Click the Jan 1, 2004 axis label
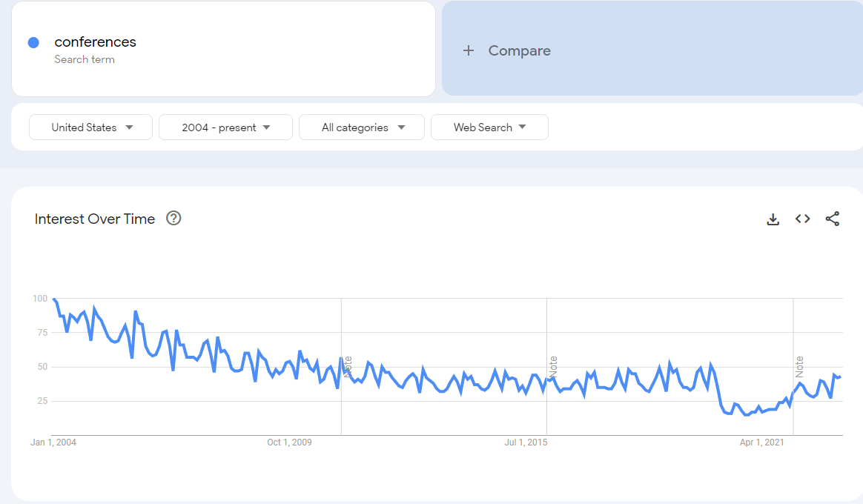Image resolution: width=863 pixels, height=504 pixels. pos(53,442)
